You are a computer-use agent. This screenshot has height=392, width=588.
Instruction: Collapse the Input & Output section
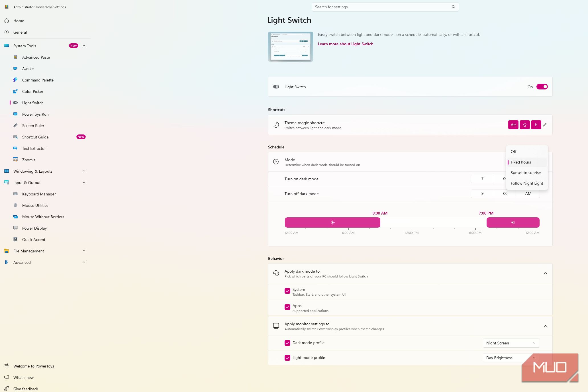(84, 183)
